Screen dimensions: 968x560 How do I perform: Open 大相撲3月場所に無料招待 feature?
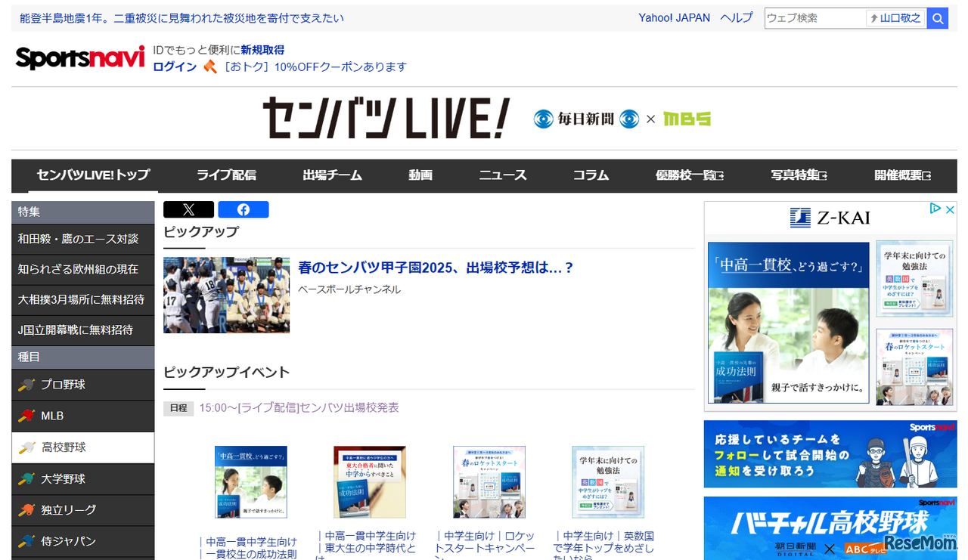pos(83,299)
